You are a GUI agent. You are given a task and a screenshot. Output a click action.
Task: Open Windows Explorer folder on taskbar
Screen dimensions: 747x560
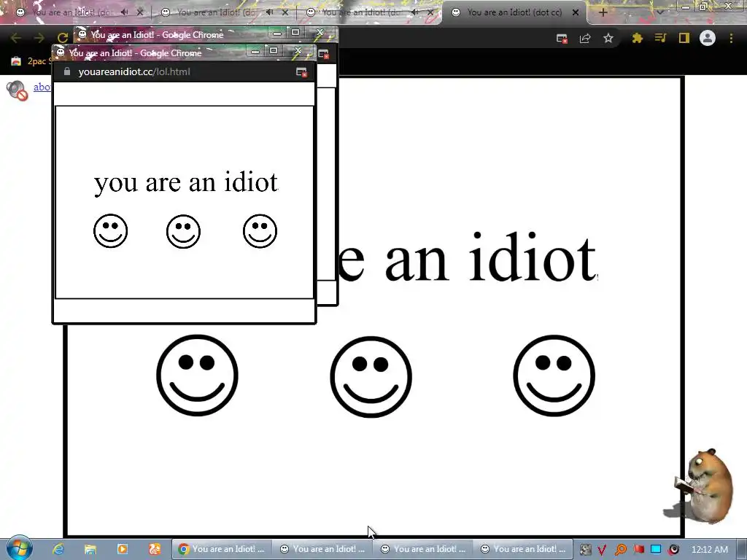90,549
